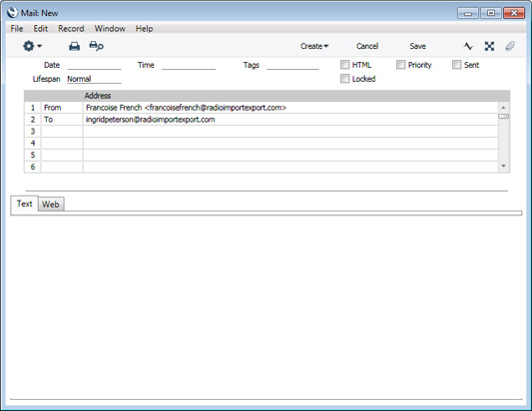
Task: Click the Save button
Action: (417, 46)
